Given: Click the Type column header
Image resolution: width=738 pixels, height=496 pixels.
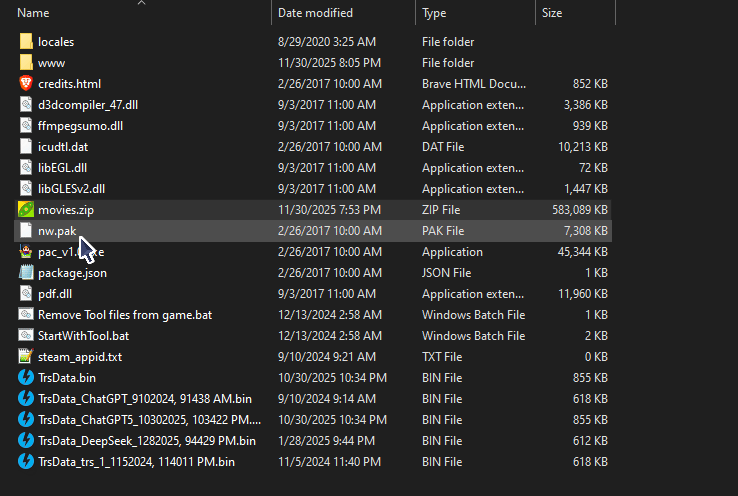Looking at the screenshot, I should pos(434,13).
